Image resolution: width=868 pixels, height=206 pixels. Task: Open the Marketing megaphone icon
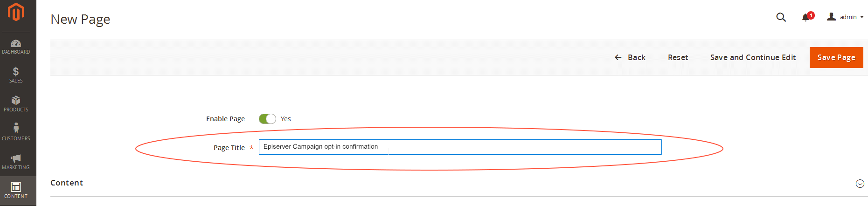pos(16,158)
